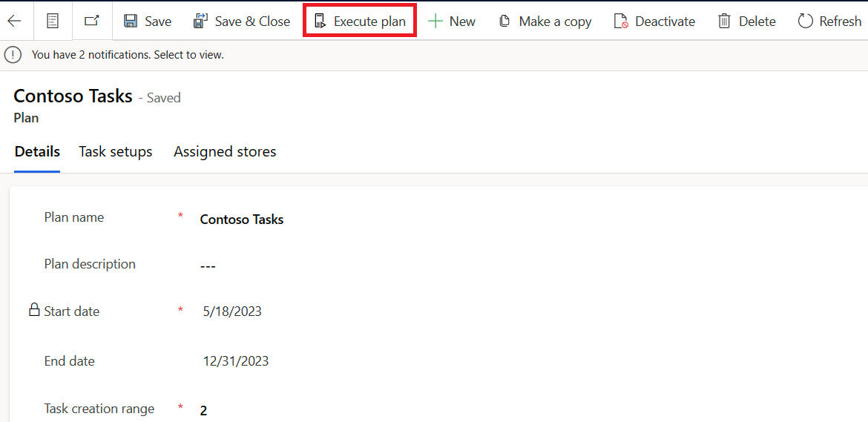This screenshot has height=422, width=868.
Task: Click Make a copy command
Action: (545, 22)
